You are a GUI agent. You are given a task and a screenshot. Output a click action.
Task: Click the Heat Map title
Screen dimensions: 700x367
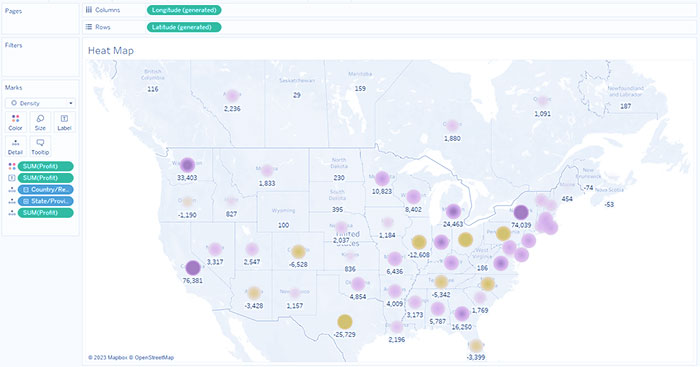point(111,50)
